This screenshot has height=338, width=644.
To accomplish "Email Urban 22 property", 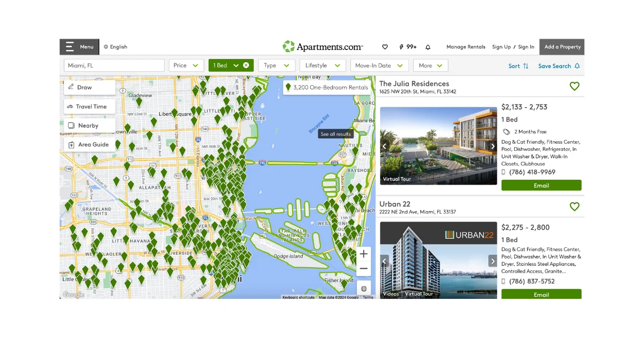I will click(x=541, y=294).
